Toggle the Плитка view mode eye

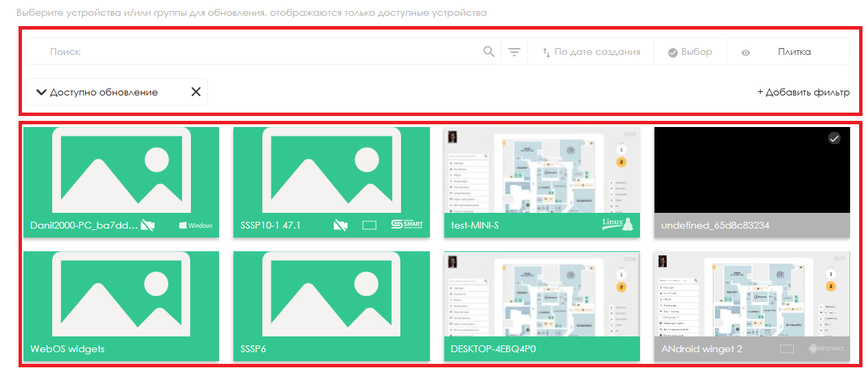click(746, 52)
